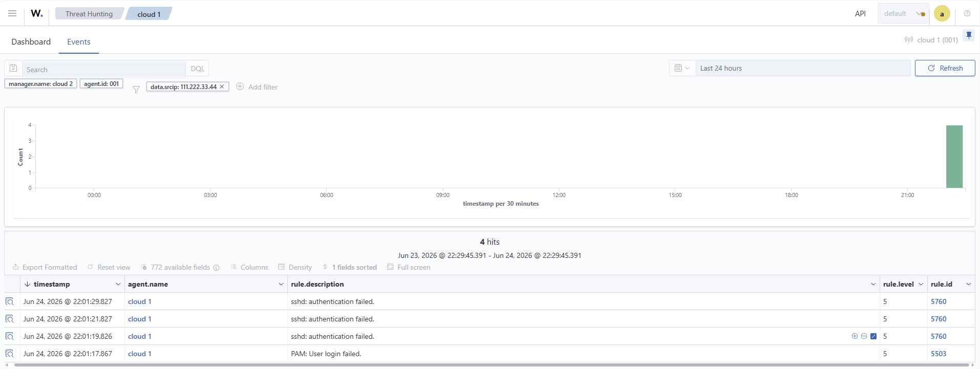Click the available fields info icon
Viewport: 980px width, 369px height.
click(x=216, y=268)
